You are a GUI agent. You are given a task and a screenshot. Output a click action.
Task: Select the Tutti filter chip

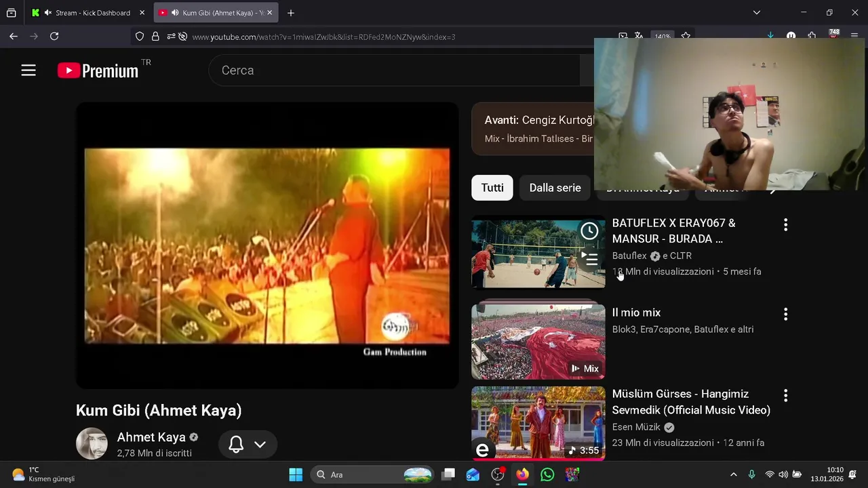(x=492, y=188)
